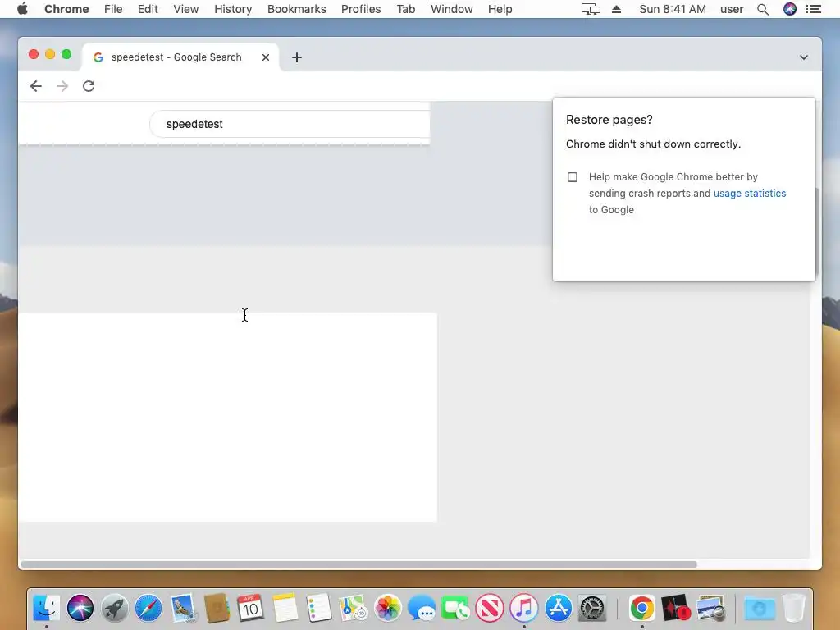Open the History menu
Screen dimensions: 840x630
[233, 9]
